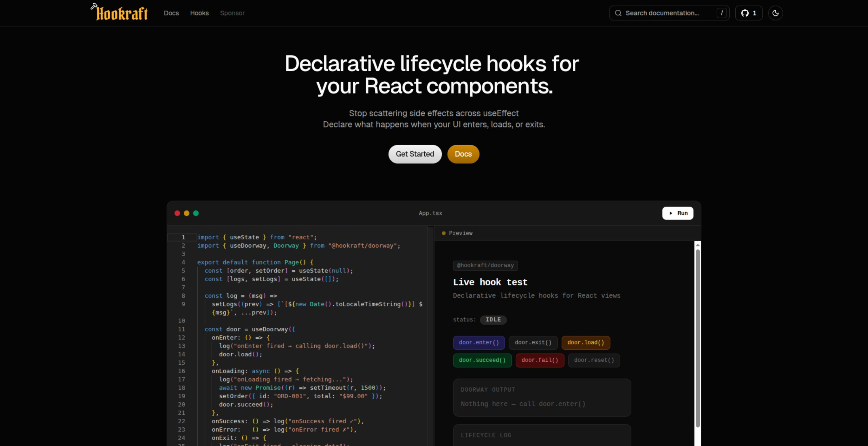
Task: Select the Preview panel tab
Action: [x=457, y=233]
